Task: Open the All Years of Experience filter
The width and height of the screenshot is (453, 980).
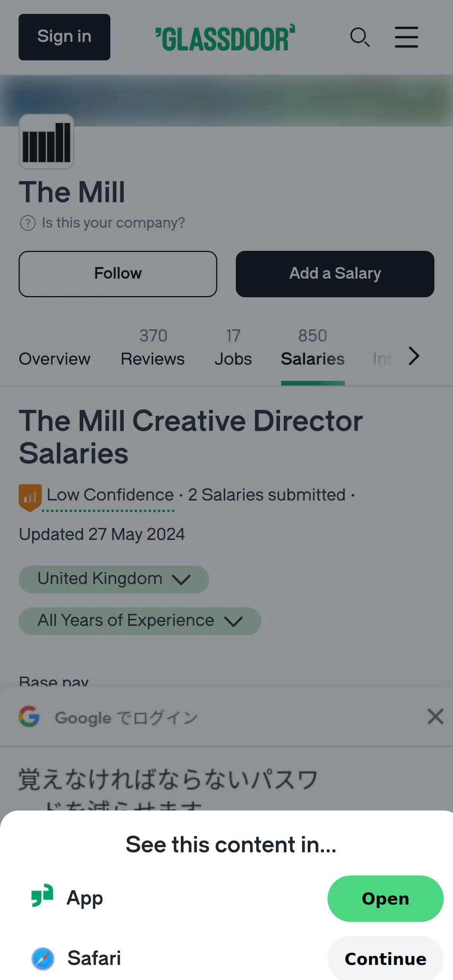Action: click(140, 621)
